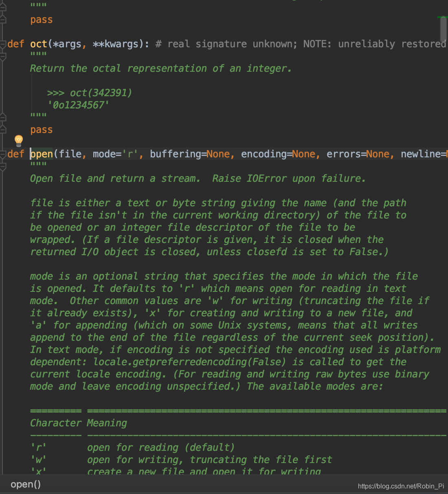Collapse the def open function fold
Screen dimensions: 448x494
[3, 154]
